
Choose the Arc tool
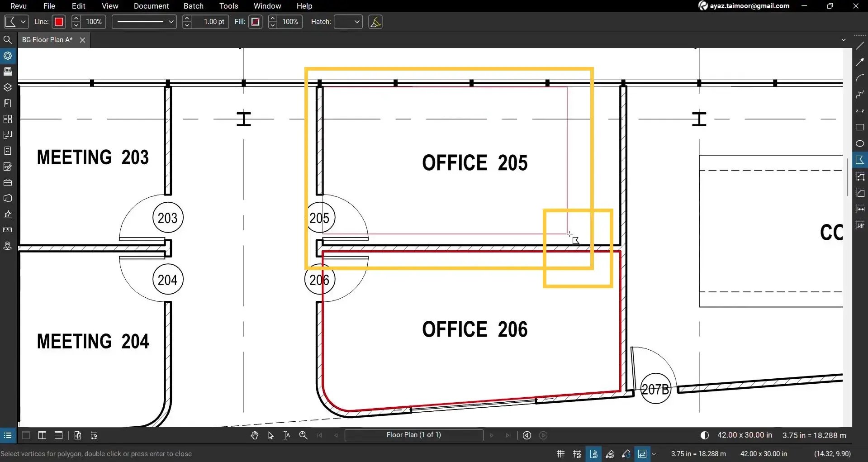click(860, 78)
